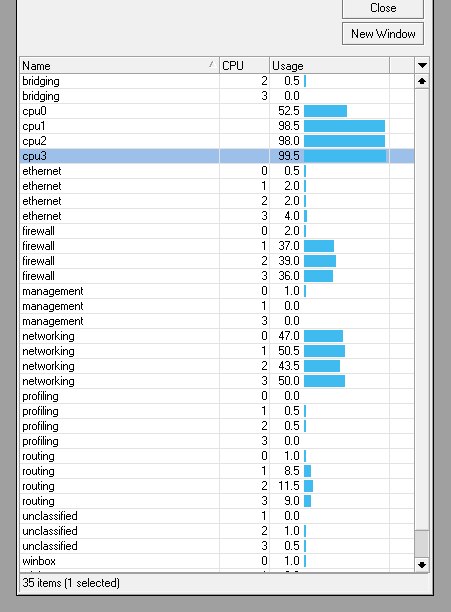Screen dimensions: 451x612
Task: Select the profiling row for CPU 1
Action: [217, 411]
